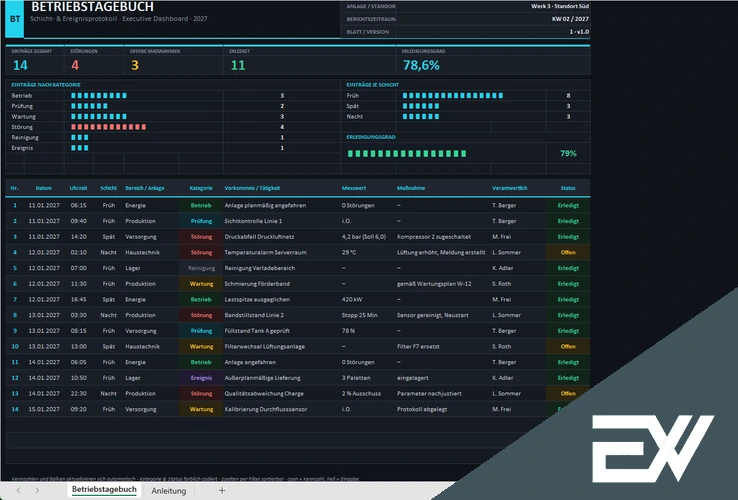Click 'Temperaturalarm Serverraum' entry
The image size is (738, 500).
click(x=265, y=252)
